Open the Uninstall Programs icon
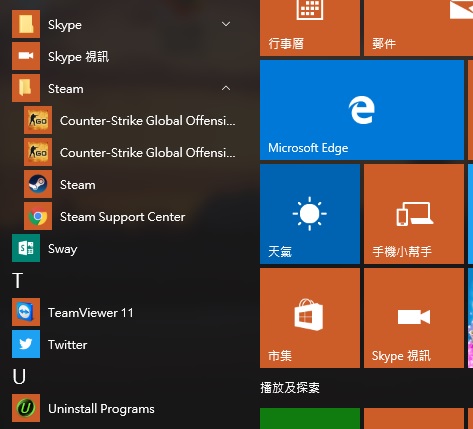Viewport: 473px width, 429px height. pyautogui.click(x=26, y=408)
